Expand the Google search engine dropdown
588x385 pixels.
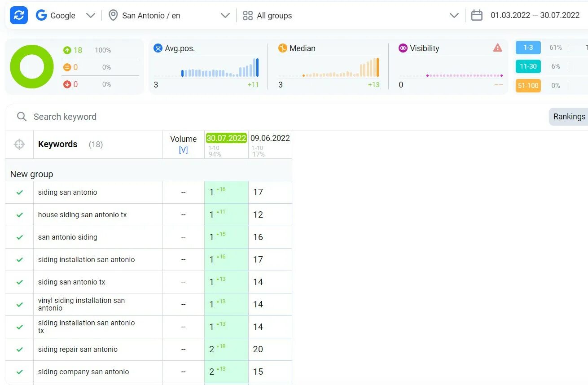pyautogui.click(x=91, y=16)
